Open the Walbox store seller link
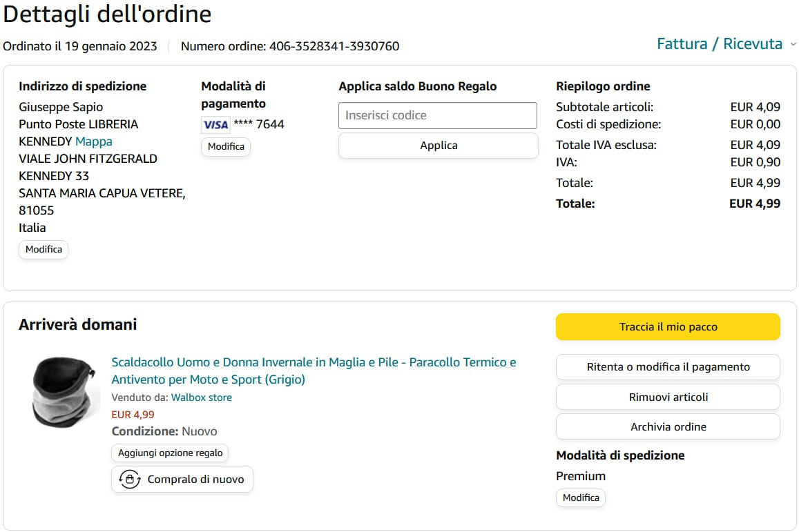The width and height of the screenshot is (799, 532). (x=202, y=397)
